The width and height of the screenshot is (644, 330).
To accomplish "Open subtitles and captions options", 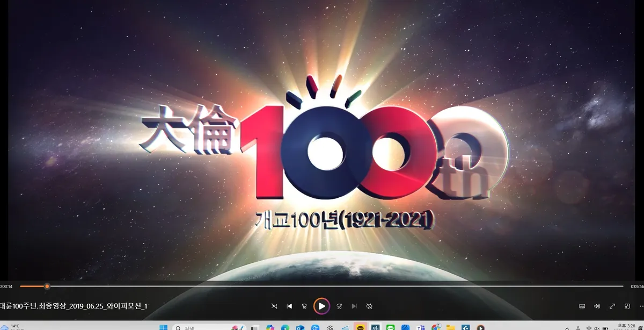I will click(x=582, y=306).
